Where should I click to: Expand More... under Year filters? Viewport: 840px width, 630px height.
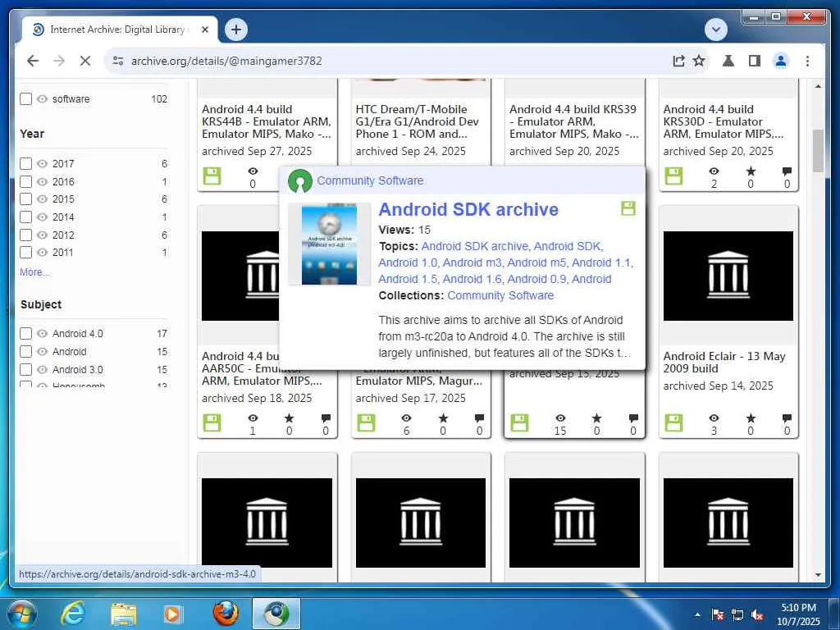click(x=34, y=272)
